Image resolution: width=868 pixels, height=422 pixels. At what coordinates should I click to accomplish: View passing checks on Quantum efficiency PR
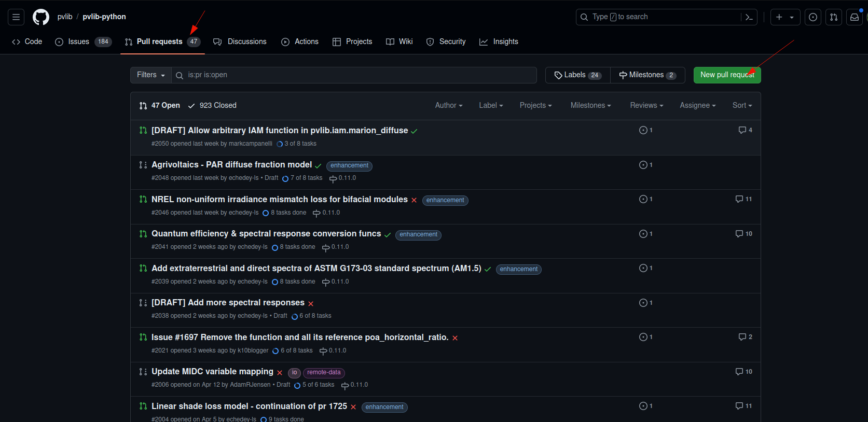click(x=388, y=235)
